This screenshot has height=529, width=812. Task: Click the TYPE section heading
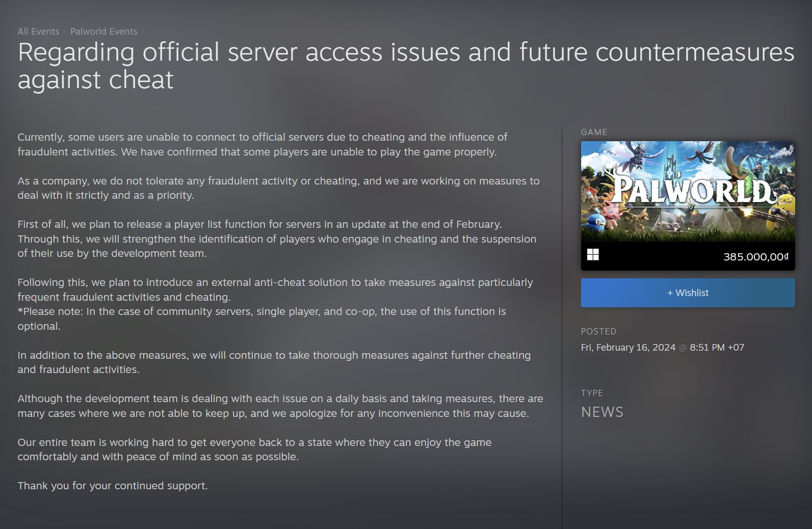[592, 393]
